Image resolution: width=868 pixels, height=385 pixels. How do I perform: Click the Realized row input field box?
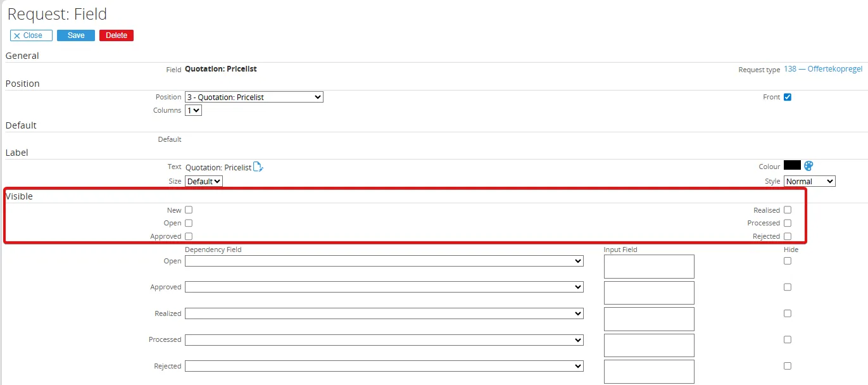coord(649,319)
